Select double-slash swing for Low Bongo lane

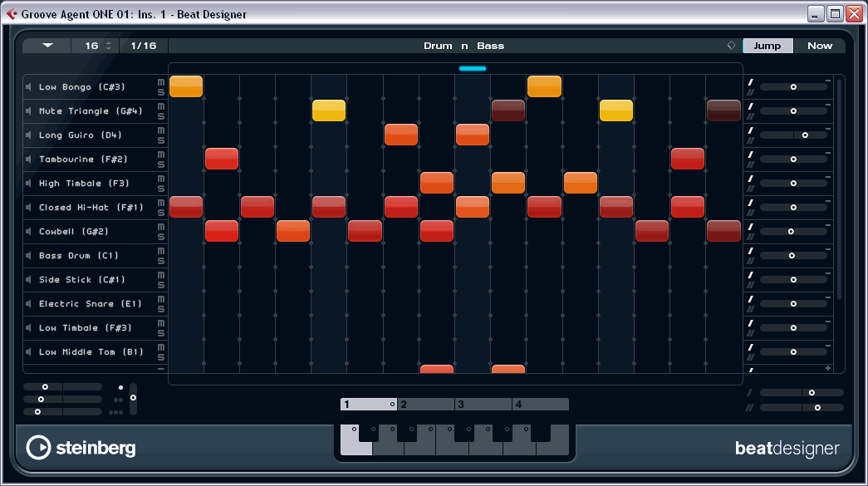(x=751, y=92)
